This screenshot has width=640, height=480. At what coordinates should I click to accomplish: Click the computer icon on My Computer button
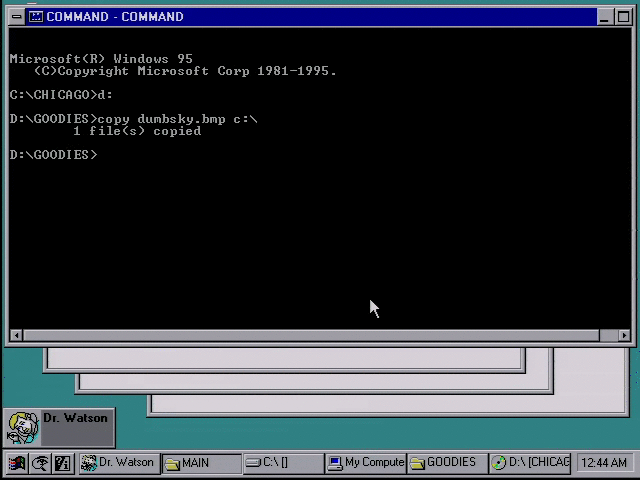click(336, 463)
